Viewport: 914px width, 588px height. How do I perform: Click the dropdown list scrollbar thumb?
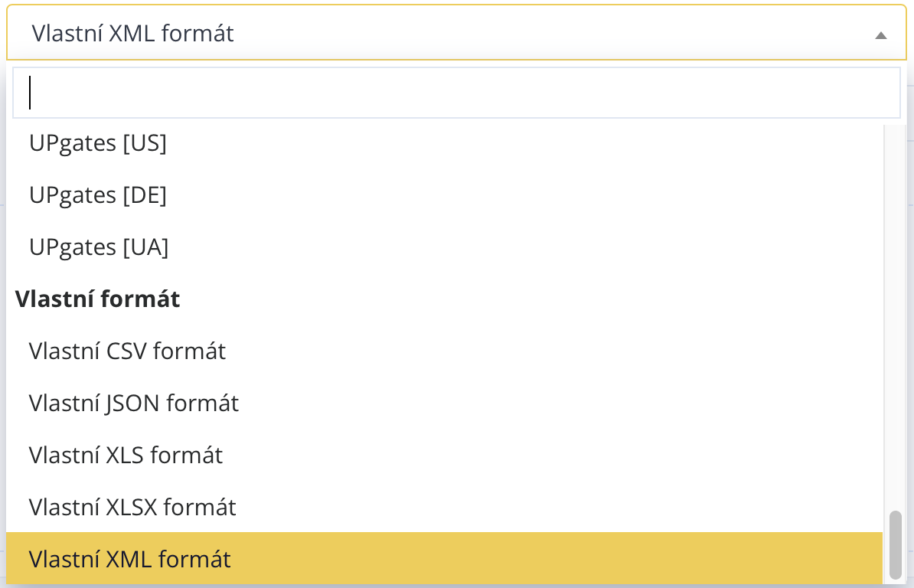tap(895, 544)
